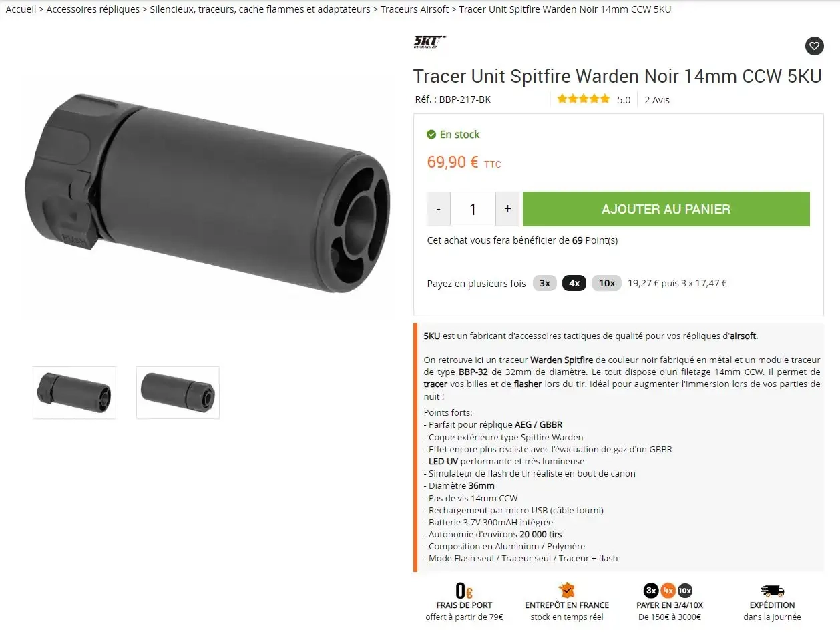Image resolution: width=840 pixels, height=632 pixels.
Task: Click the green En stock check icon
Action: [431, 135]
